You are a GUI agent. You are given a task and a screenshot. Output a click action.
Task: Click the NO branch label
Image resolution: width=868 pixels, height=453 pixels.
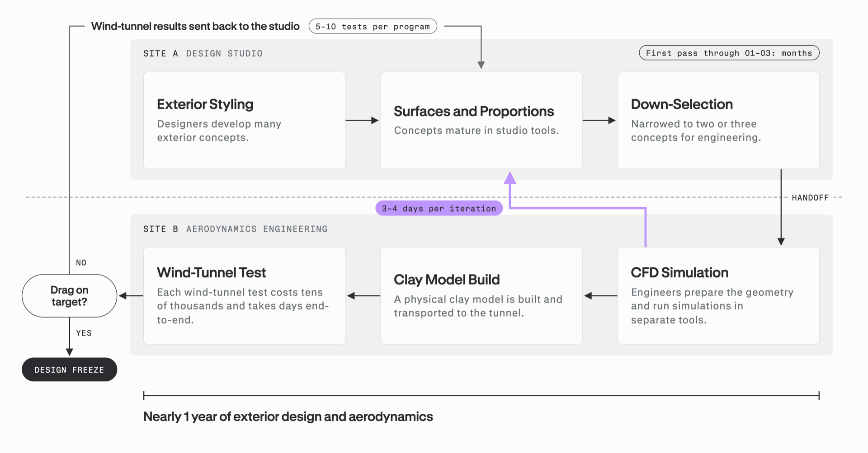[x=81, y=263]
